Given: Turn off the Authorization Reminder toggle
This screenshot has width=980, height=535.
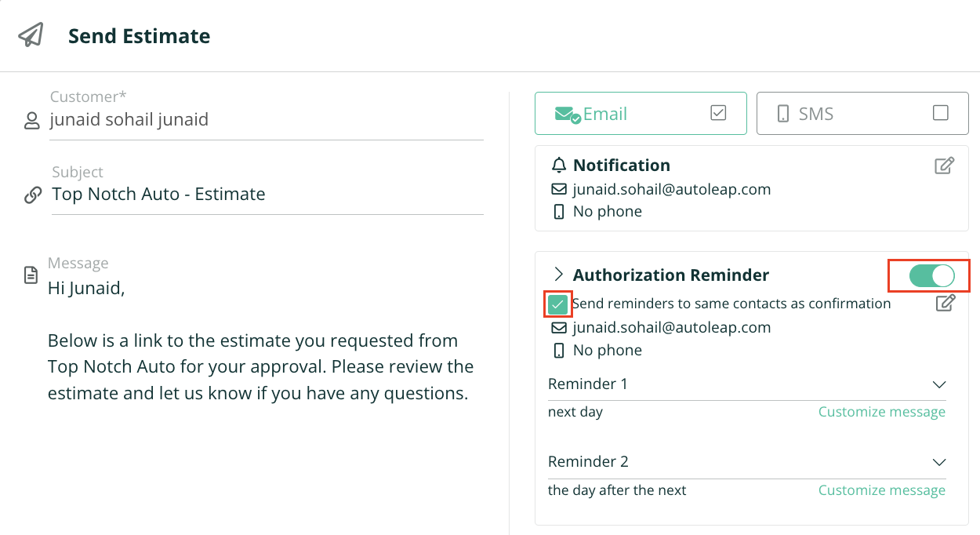Looking at the screenshot, I should [931, 275].
